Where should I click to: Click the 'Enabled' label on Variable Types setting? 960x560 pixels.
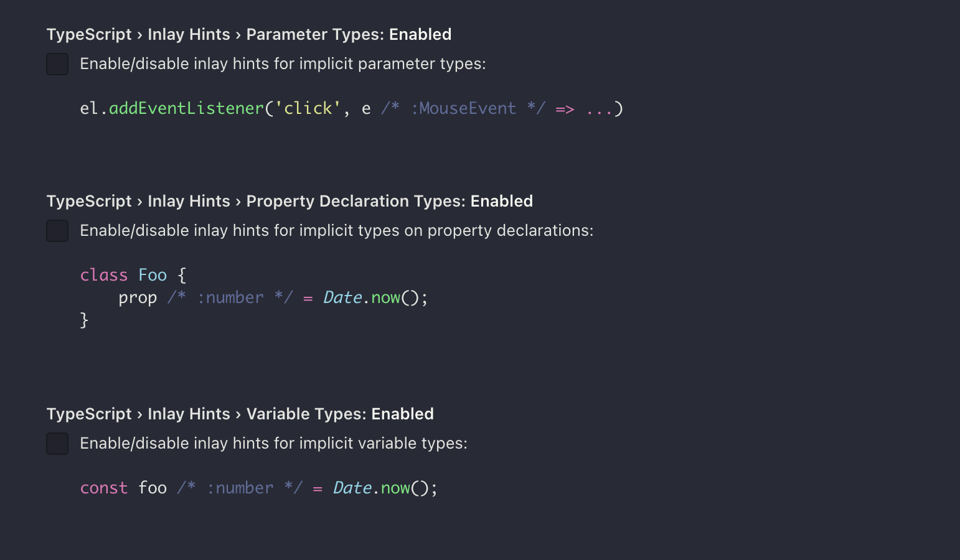tap(402, 413)
